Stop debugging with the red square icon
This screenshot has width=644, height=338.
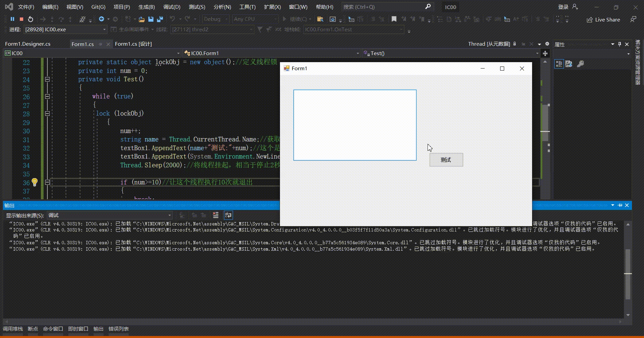[22, 19]
